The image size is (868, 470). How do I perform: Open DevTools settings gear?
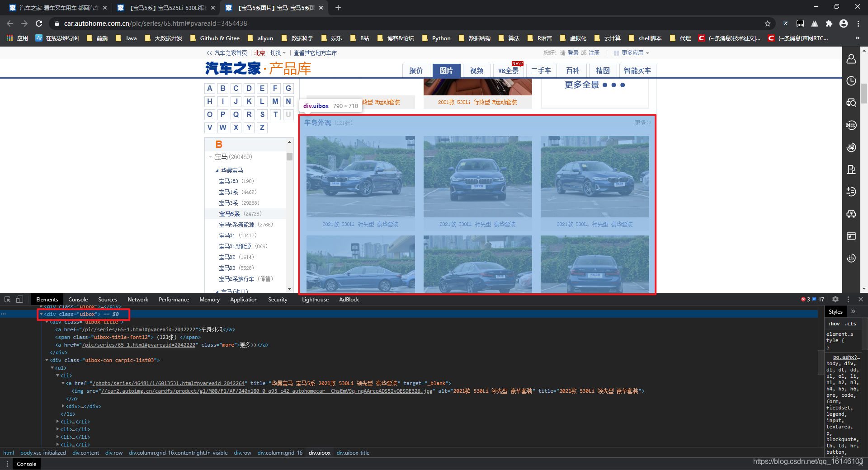835,299
